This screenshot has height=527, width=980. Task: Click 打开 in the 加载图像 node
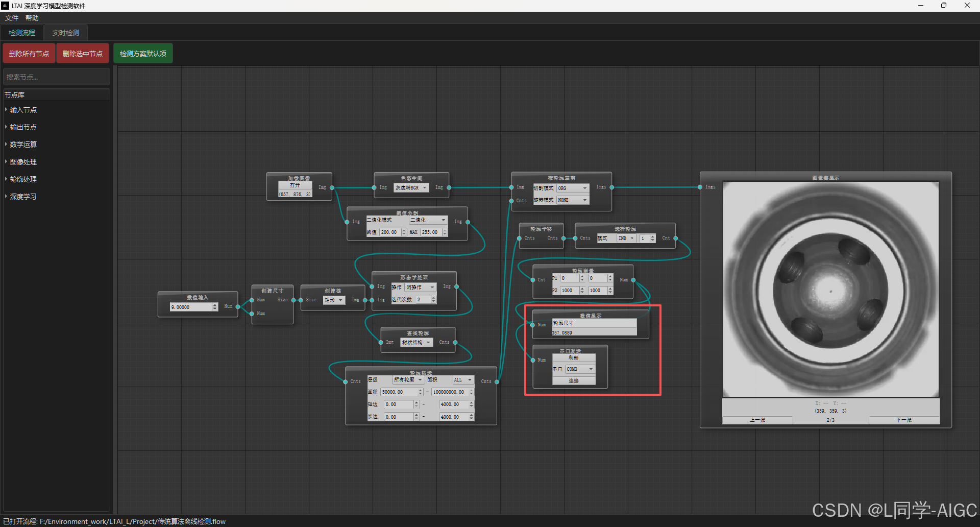pos(295,185)
